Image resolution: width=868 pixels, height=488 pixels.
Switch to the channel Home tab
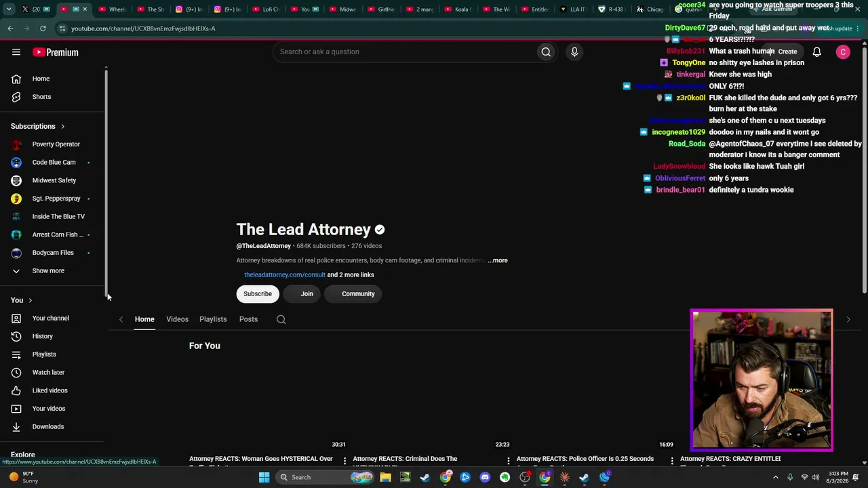[144, 319]
